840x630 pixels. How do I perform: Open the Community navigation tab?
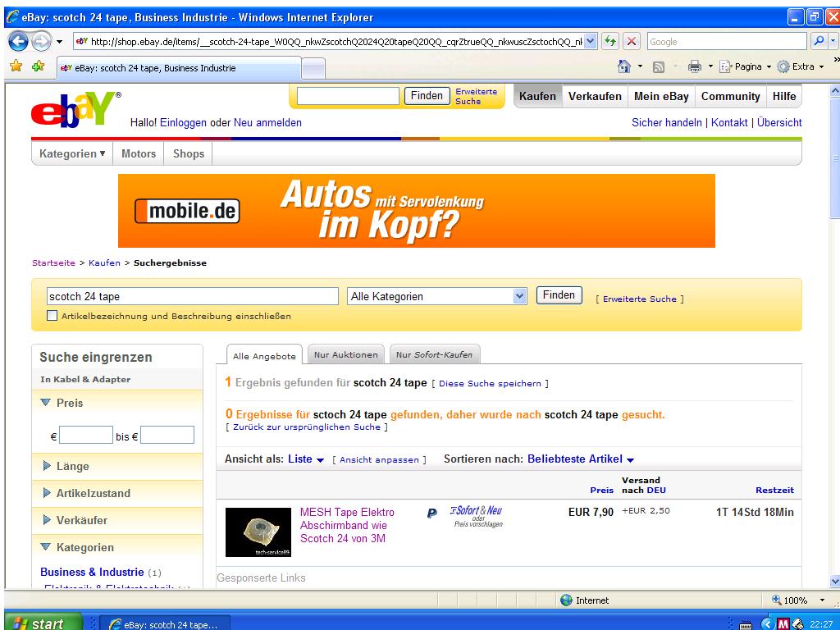click(730, 97)
